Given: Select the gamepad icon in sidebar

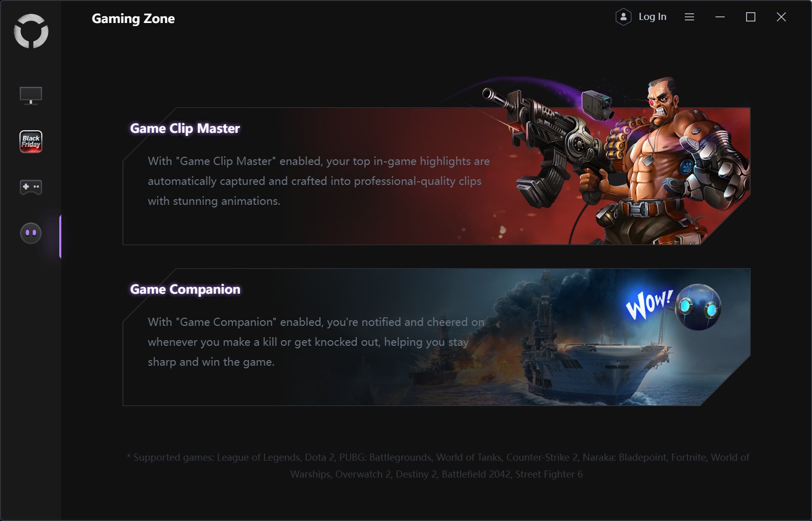Looking at the screenshot, I should (31, 187).
